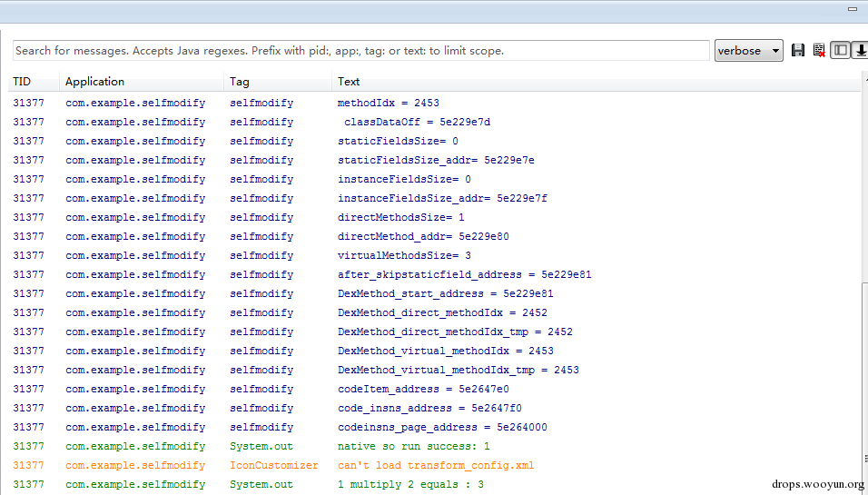868x495 pixels.
Task: Select 'after_skipstaticfield_address = 5e229e81' message
Action: tap(465, 274)
